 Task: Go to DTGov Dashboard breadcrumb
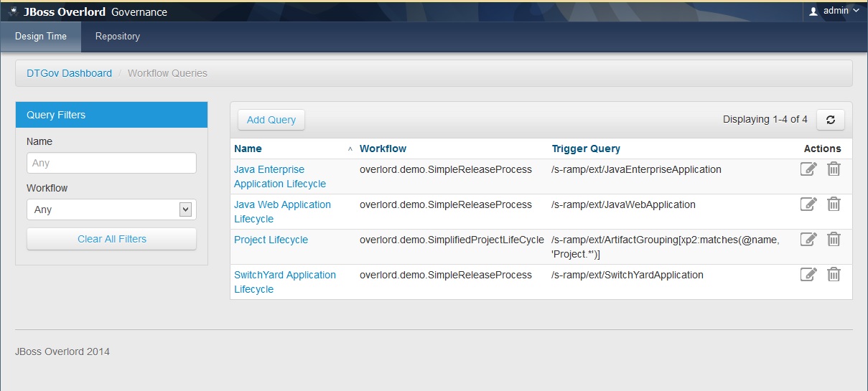click(70, 73)
